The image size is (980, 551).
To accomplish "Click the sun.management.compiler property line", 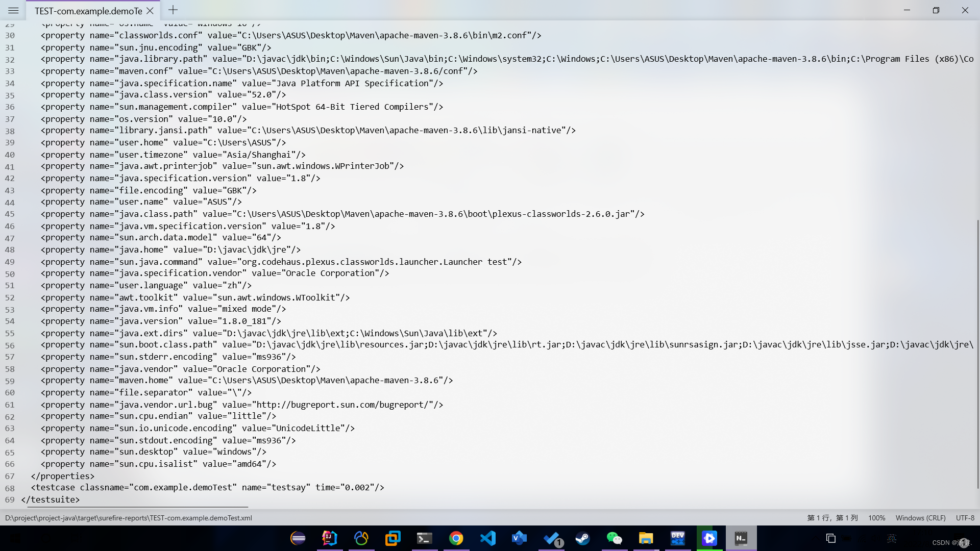I will pos(242,107).
